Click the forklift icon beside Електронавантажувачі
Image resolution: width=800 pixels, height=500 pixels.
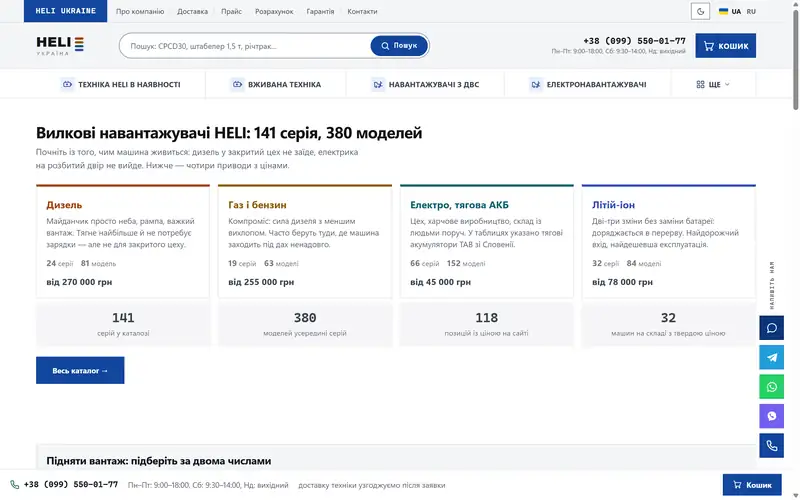[535, 84]
